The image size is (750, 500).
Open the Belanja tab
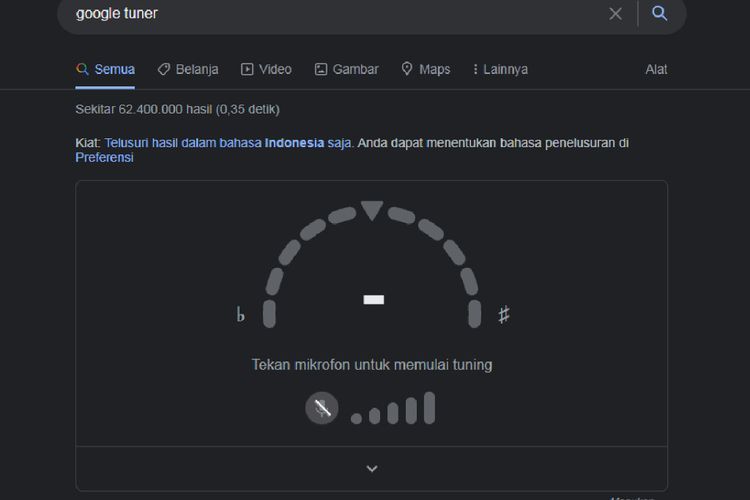click(x=188, y=69)
